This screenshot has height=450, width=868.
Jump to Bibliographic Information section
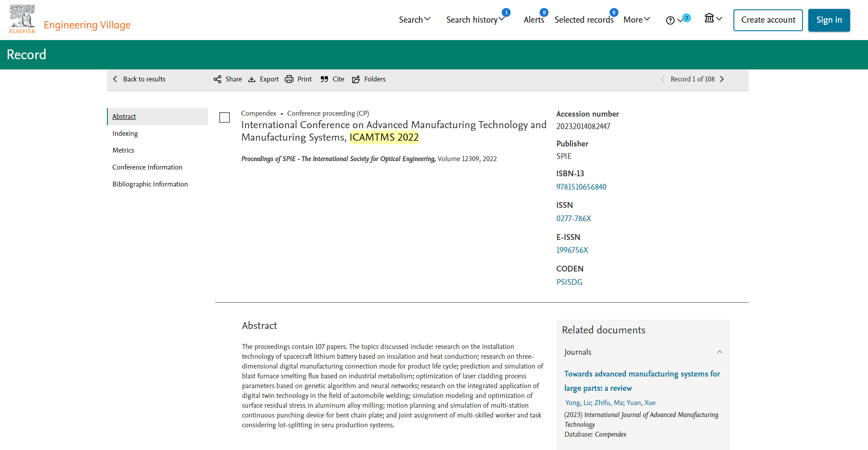[150, 184]
